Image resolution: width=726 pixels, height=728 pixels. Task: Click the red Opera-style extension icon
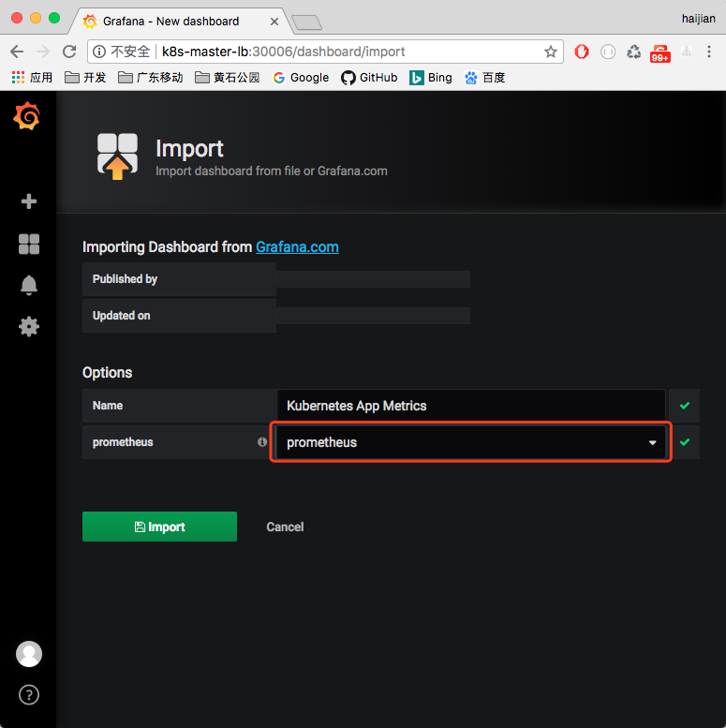point(582,52)
